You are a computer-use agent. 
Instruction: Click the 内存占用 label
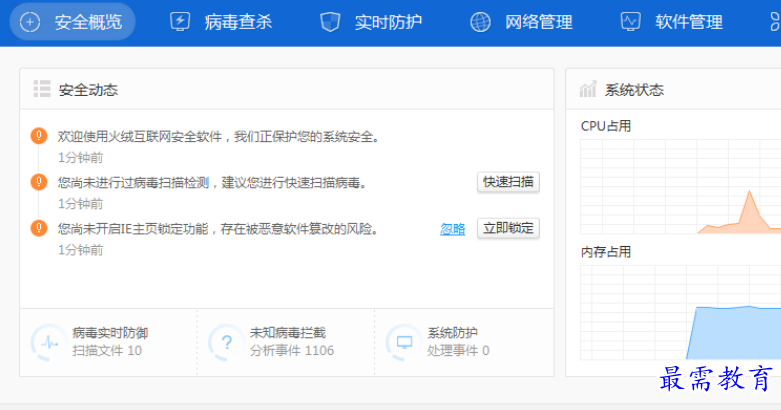(x=606, y=252)
